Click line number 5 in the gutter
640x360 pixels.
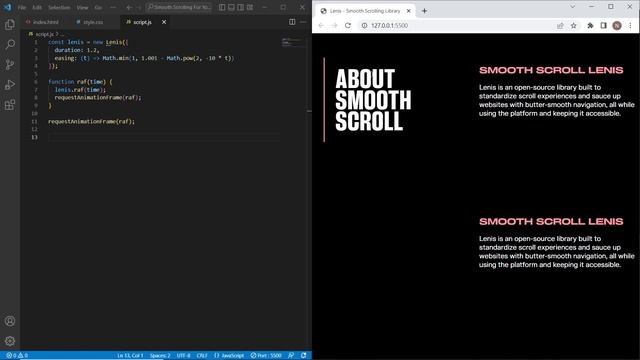point(36,74)
